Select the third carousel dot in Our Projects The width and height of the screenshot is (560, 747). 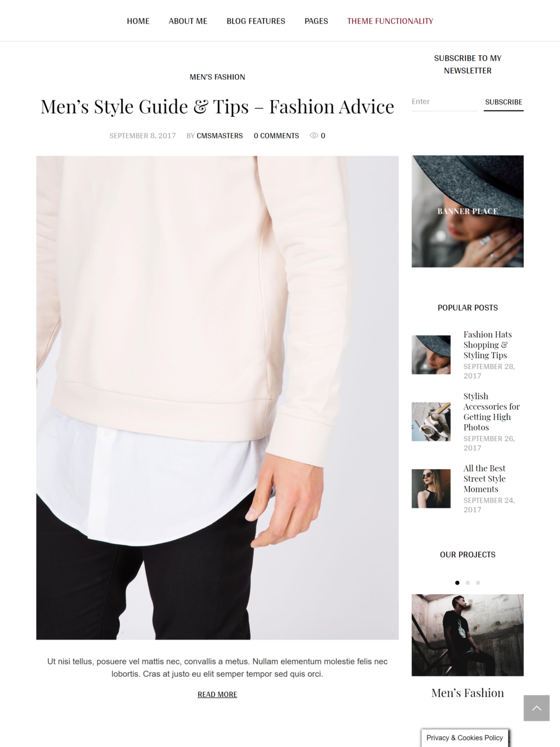[x=478, y=583]
